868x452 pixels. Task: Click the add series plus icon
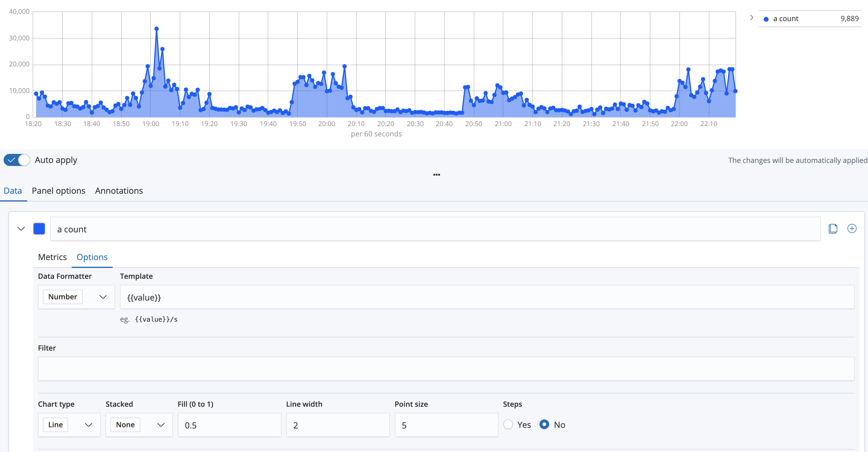click(851, 229)
